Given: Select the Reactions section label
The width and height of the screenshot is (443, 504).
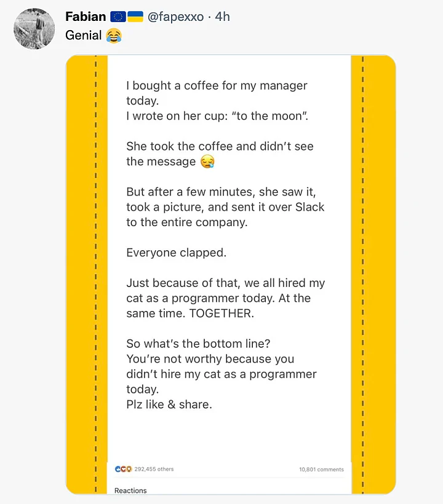Looking at the screenshot, I should pyautogui.click(x=130, y=490).
